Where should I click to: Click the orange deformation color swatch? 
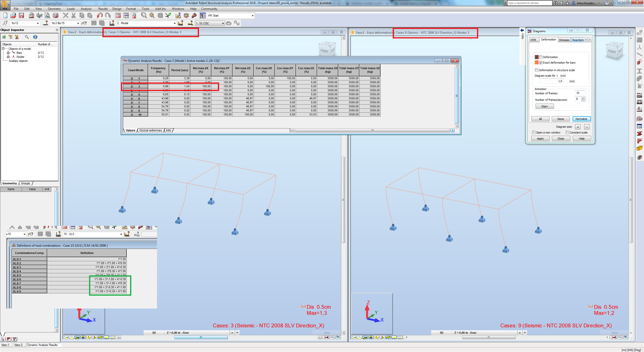537,62
